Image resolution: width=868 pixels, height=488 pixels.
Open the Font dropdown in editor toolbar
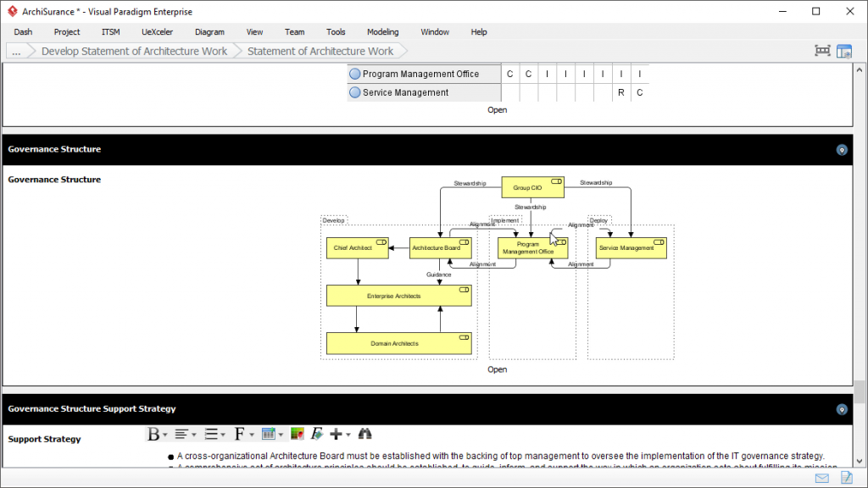243,434
